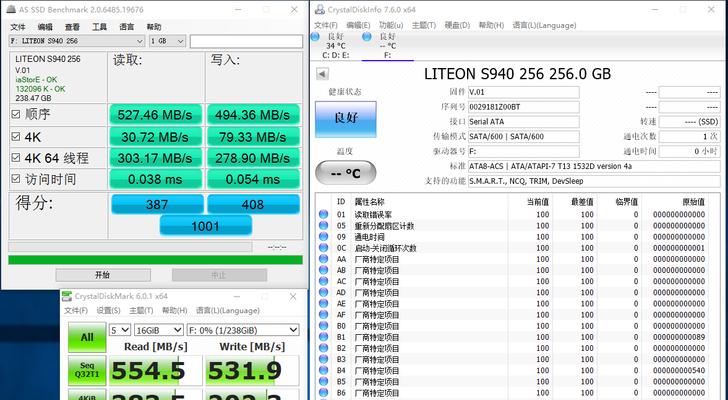This screenshot has height=400, width=728.
Task: Click the CrystalDiskInfo title bar icon
Action: point(319,10)
